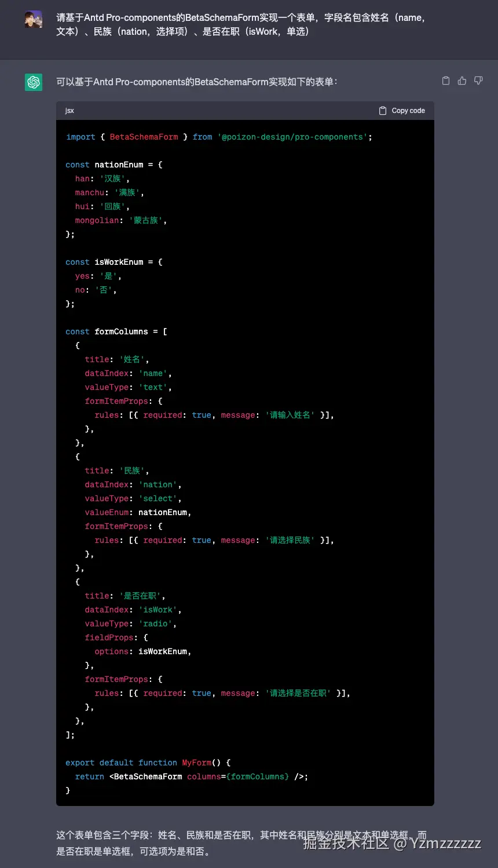Give the response a thumbs up
498x868 pixels.
[462, 81]
